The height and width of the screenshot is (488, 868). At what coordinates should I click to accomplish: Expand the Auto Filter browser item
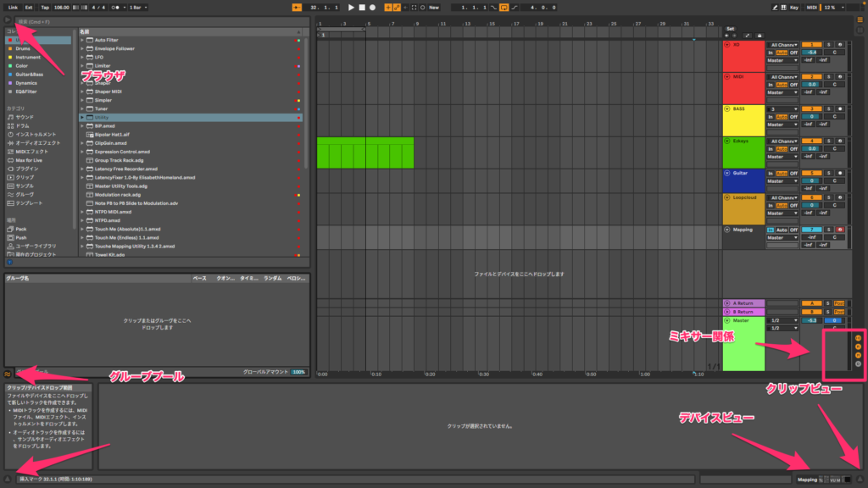82,40
